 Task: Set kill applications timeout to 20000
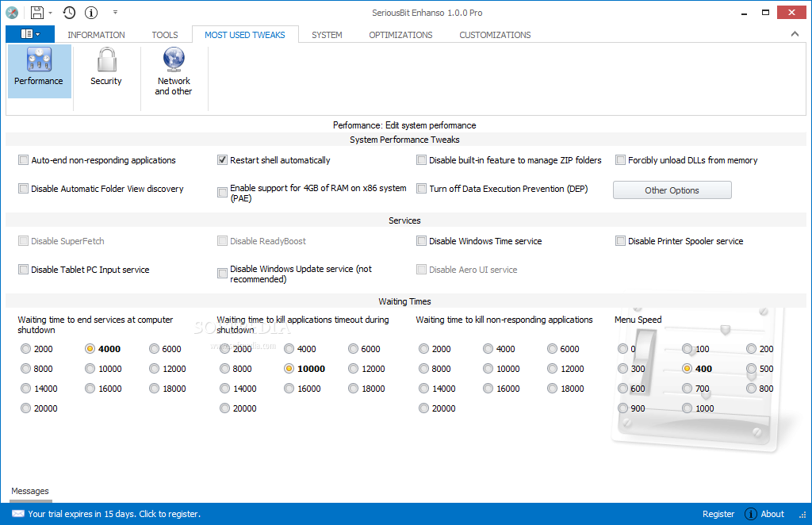pos(224,408)
